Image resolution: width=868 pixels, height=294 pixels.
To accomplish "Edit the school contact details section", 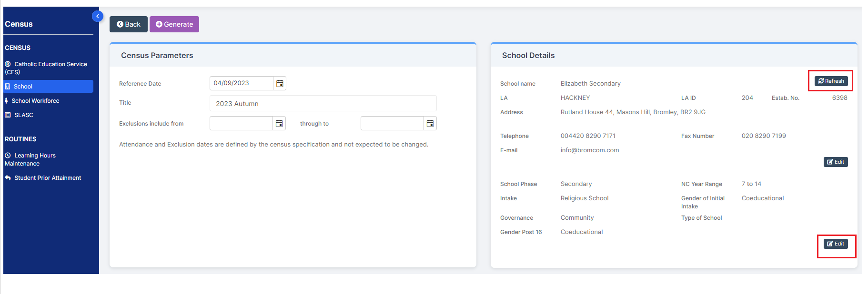I will tap(836, 162).
